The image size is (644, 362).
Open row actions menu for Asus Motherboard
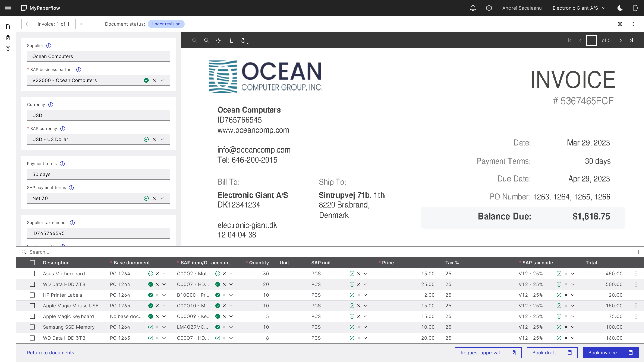click(x=636, y=274)
